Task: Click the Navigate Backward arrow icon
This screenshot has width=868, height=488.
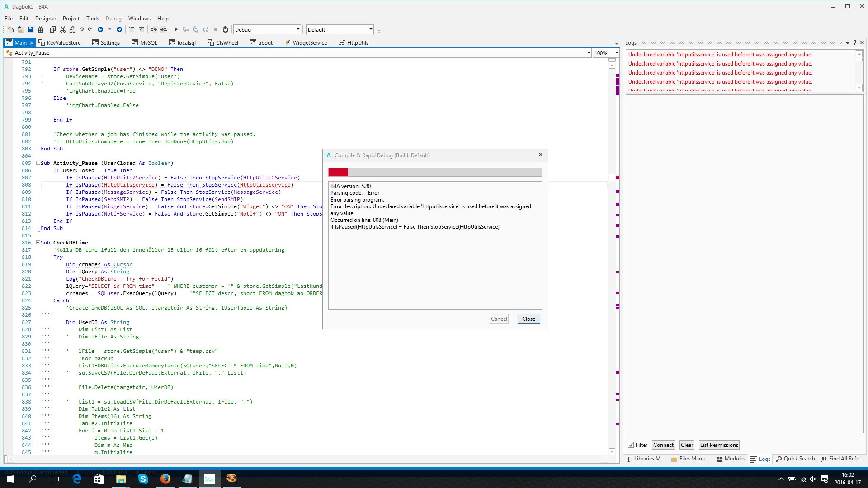Action: (x=100, y=29)
